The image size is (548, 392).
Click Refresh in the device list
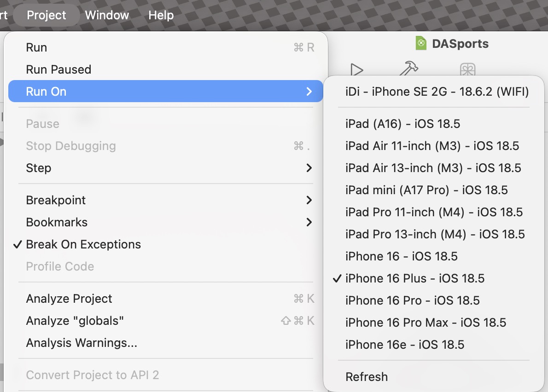tap(367, 377)
